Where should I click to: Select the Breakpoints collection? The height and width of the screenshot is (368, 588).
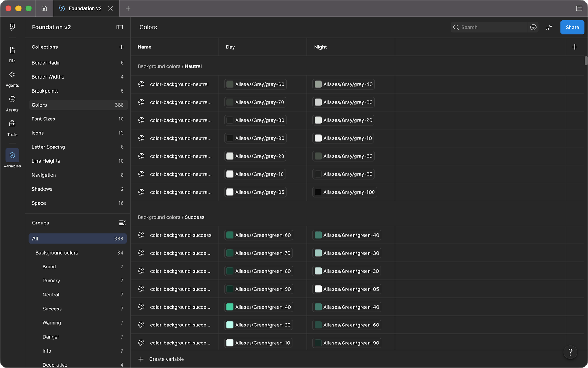[x=78, y=91]
